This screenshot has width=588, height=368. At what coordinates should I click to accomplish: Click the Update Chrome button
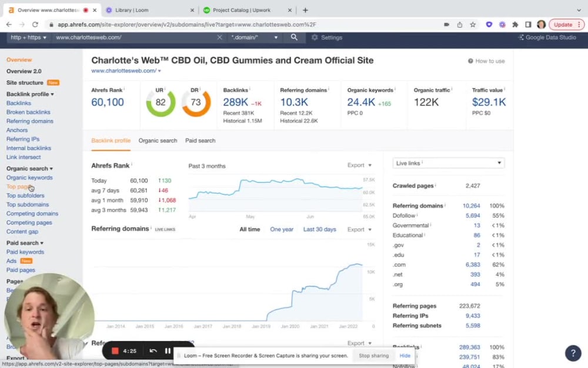pos(566,25)
